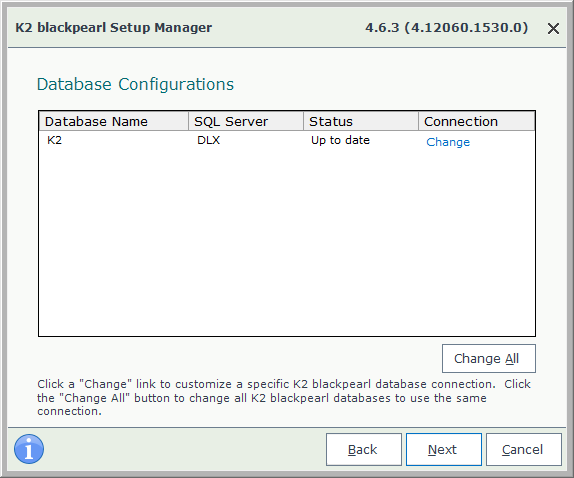Viewport: 574px width, 478px height.
Task: Close the K2 blackpearl Setup Manager window
Action: pyautogui.click(x=553, y=28)
